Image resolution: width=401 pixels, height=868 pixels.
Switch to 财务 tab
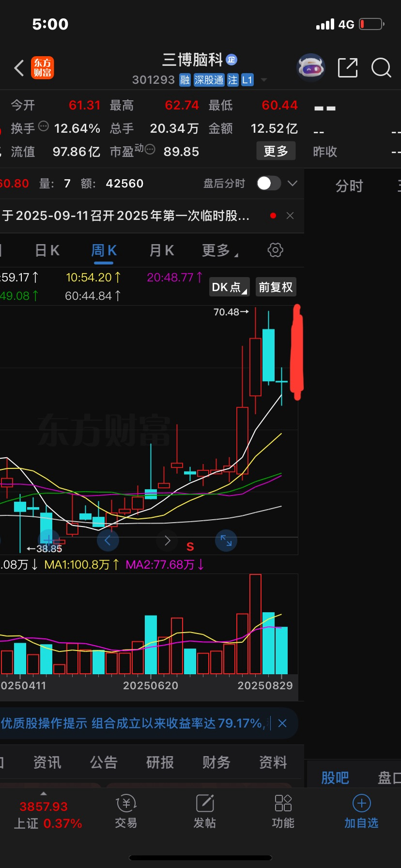(216, 762)
